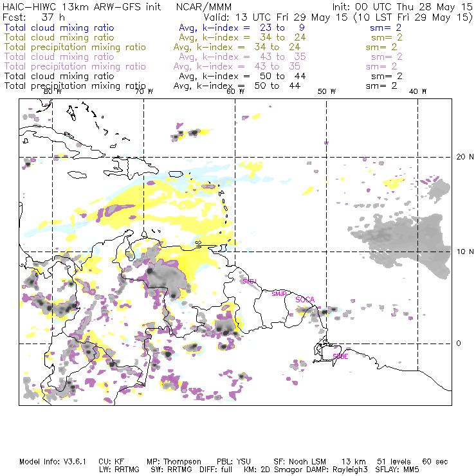This screenshot has width=476, height=476.
Task: Click the '70 W' longitude label
Action: [144, 91]
